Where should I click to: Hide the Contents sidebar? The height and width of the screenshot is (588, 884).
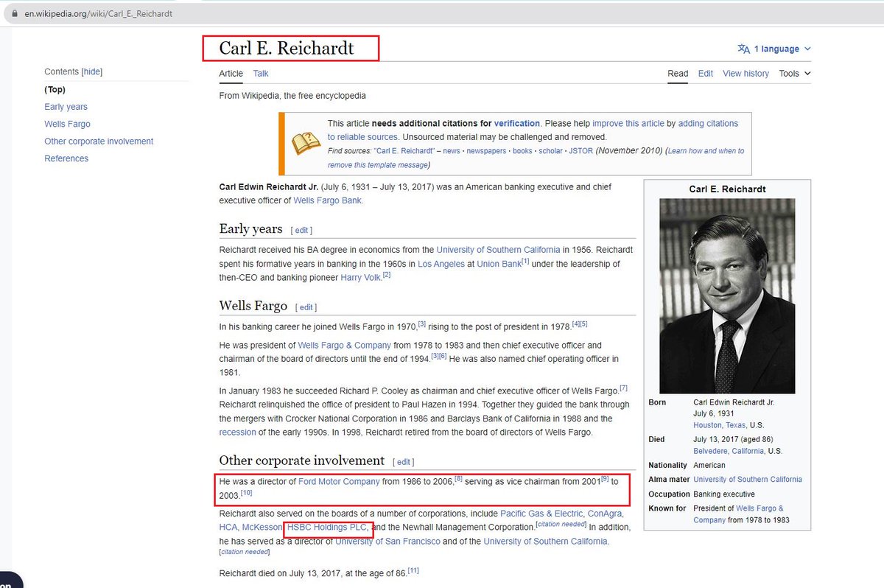[x=92, y=72]
